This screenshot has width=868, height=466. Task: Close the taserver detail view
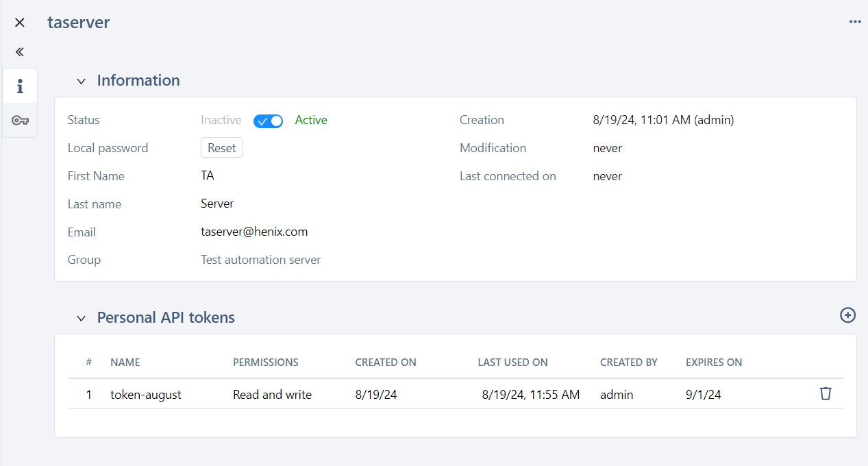pos(19,22)
